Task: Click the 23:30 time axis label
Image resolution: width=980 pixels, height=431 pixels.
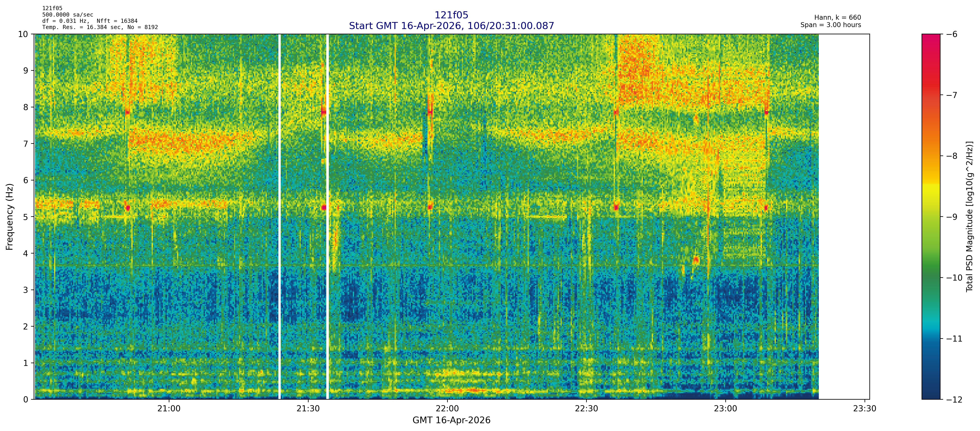Action: [x=864, y=409]
